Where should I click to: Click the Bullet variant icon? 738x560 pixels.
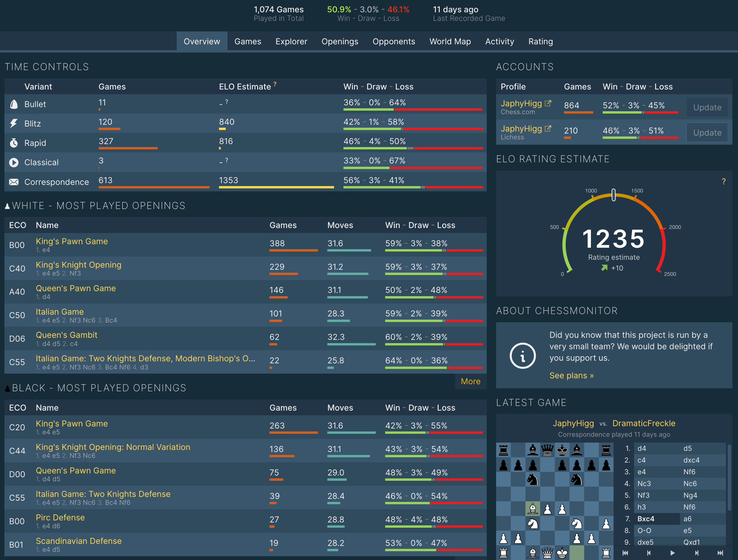(x=14, y=104)
